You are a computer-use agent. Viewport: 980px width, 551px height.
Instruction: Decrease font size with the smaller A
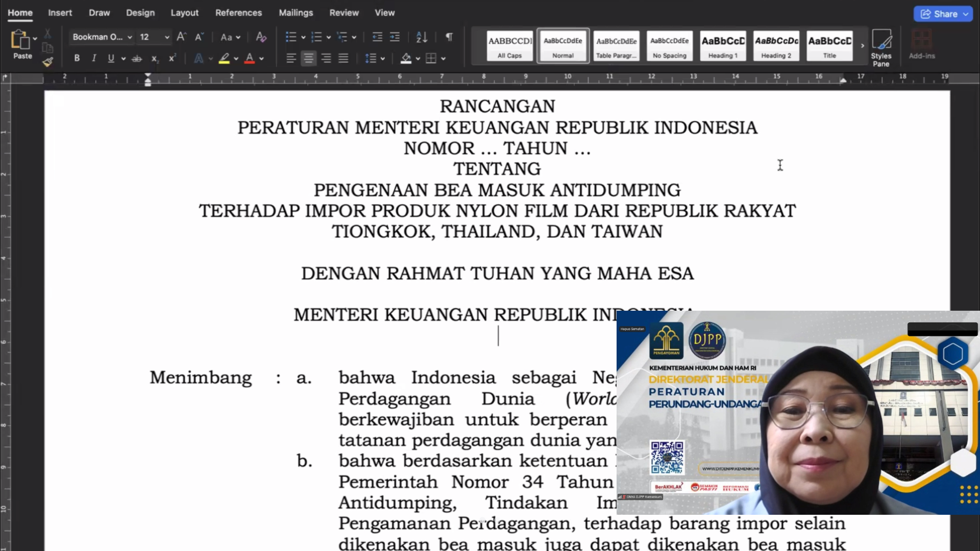(199, 37)
